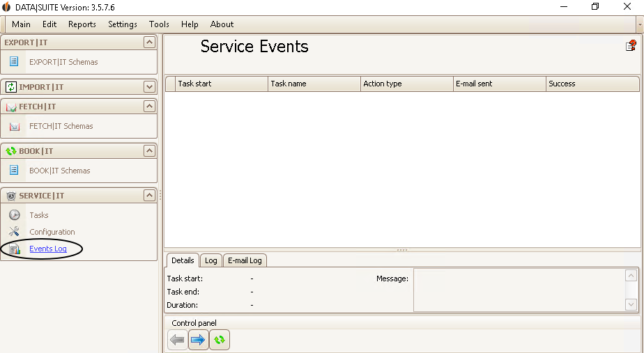This screenshot has height=353, width=644.
Task: Open the Edit menu
Action: coord(49,24)
